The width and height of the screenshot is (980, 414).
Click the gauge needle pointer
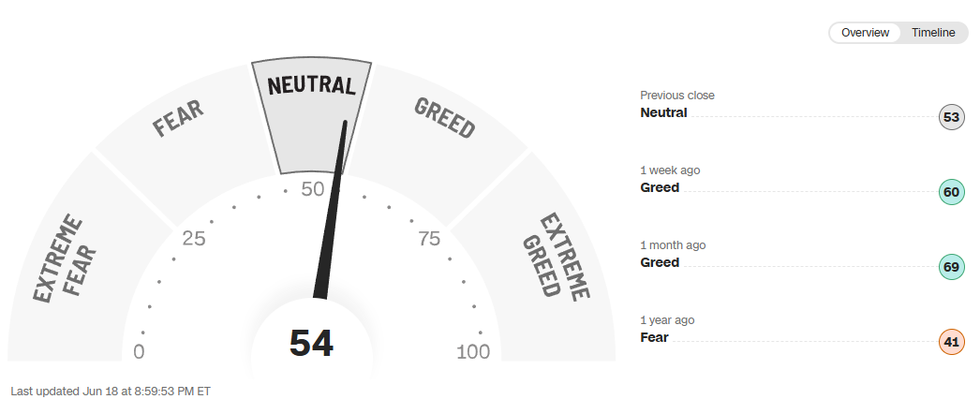click(x=333, y=215)
